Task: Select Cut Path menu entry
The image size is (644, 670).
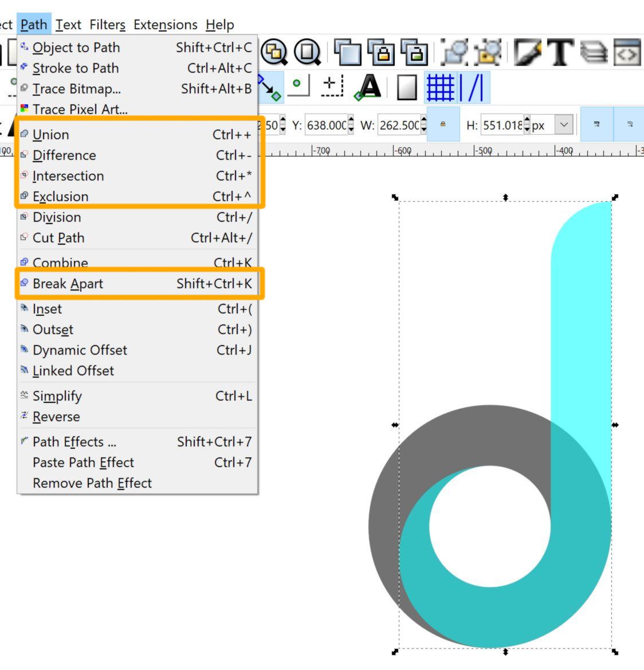Action: tap(137, 238)
